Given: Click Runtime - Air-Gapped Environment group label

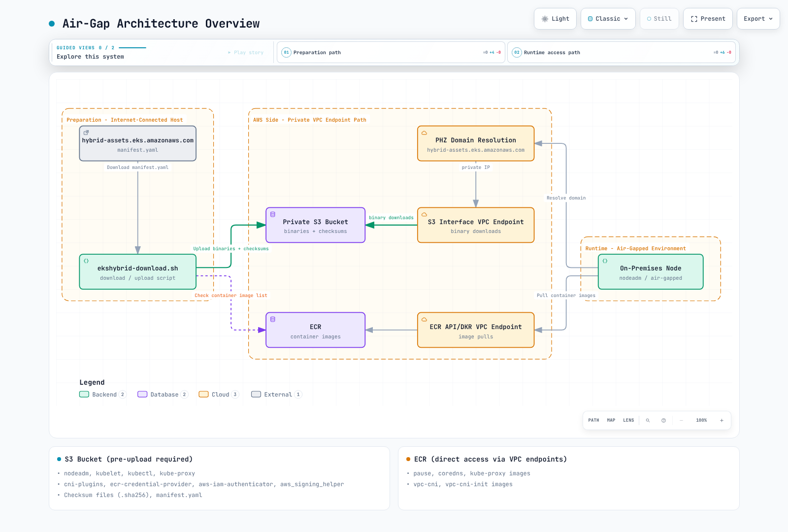Looking at the screenshot, I should (635, 249).
